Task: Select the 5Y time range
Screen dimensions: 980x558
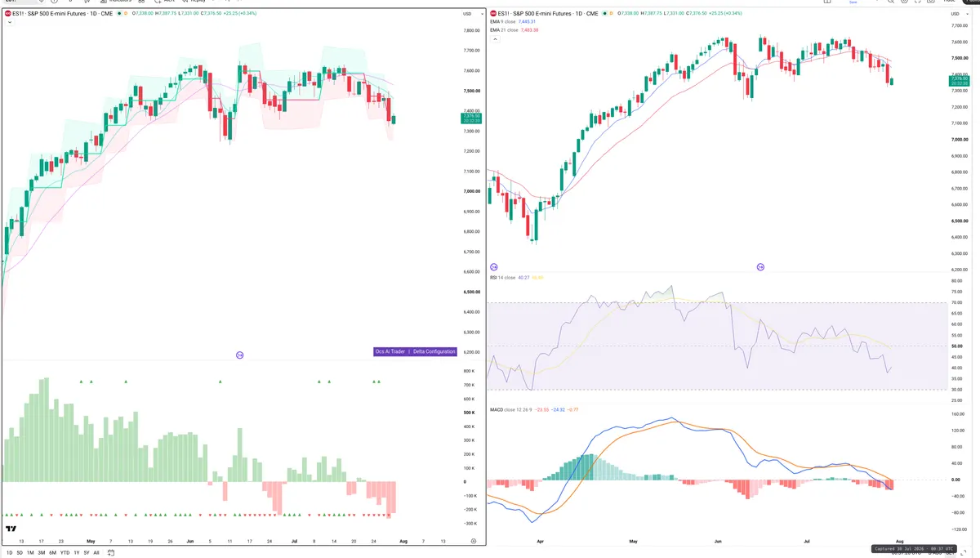Action: [x=87, y=553]
